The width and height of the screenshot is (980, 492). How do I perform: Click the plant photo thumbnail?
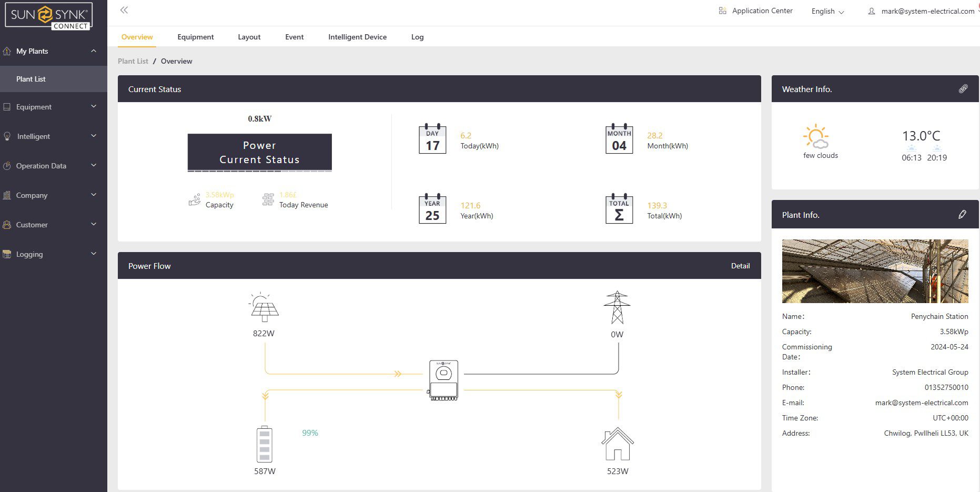click(x=875, y=271)
